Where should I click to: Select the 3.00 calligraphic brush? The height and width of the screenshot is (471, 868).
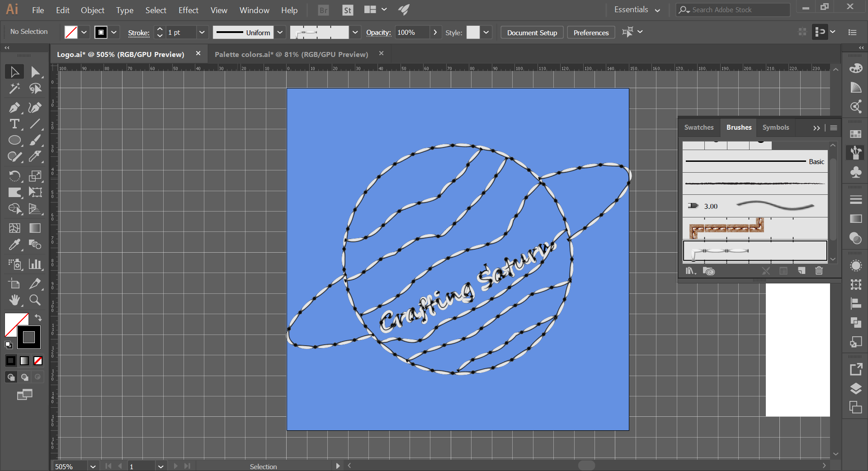point(755,206)
